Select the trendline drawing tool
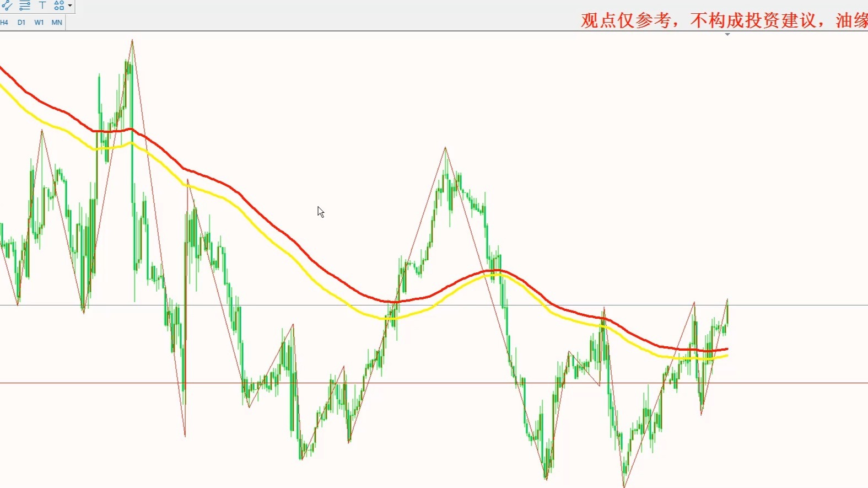 click(x=7, y=6)
